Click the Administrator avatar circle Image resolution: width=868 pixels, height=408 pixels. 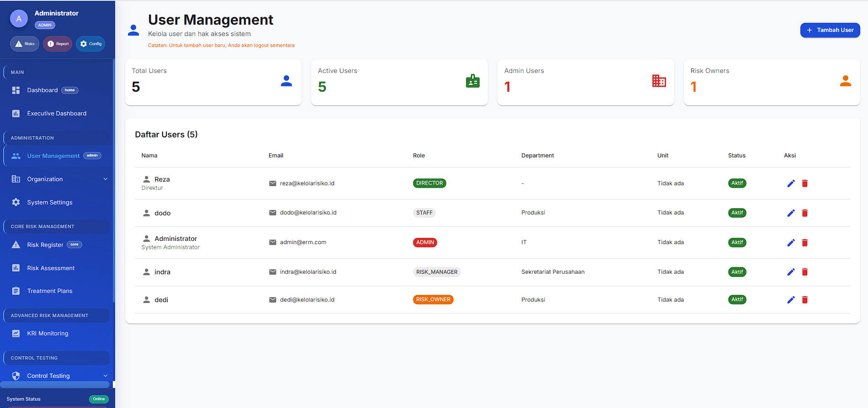tap(19, 19)
